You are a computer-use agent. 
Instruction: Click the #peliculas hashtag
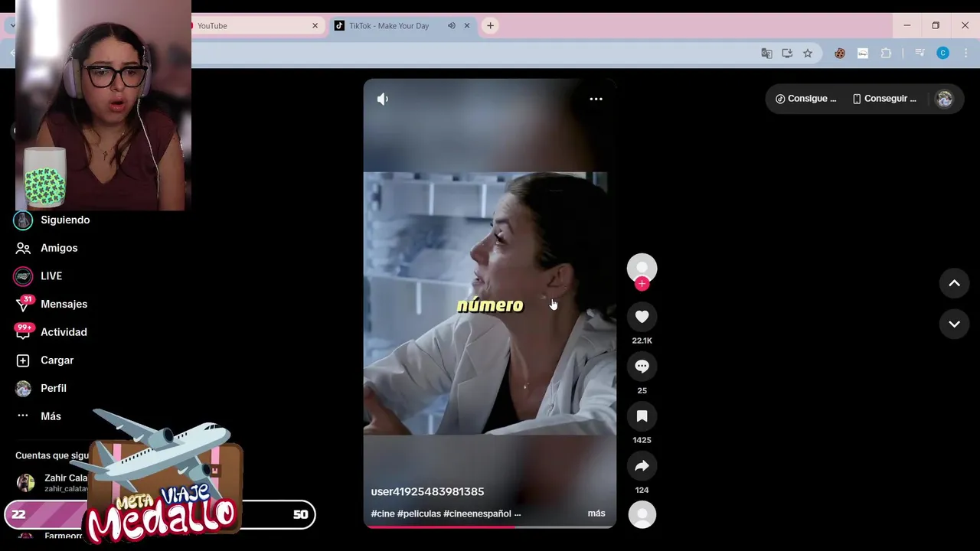click(x=419, y=514)
